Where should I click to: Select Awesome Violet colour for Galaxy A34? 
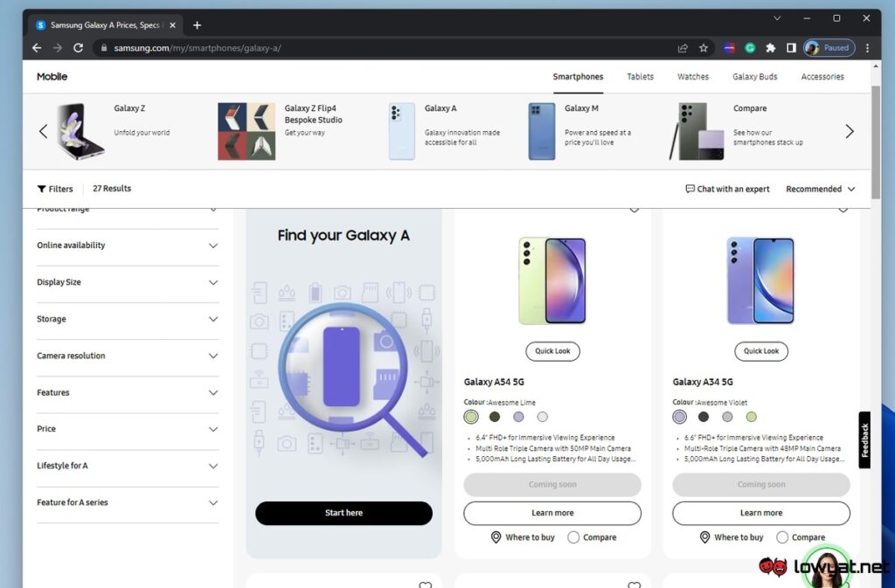(x=679, y=417)
